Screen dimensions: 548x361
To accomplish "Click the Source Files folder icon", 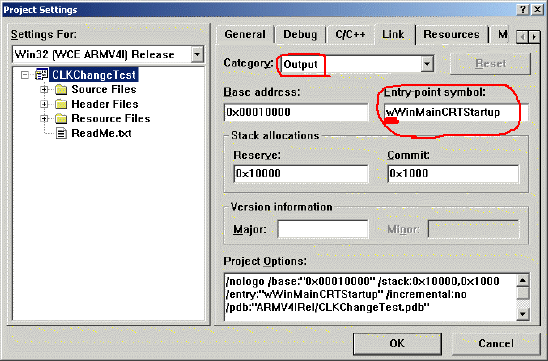I will click(61, 89).
